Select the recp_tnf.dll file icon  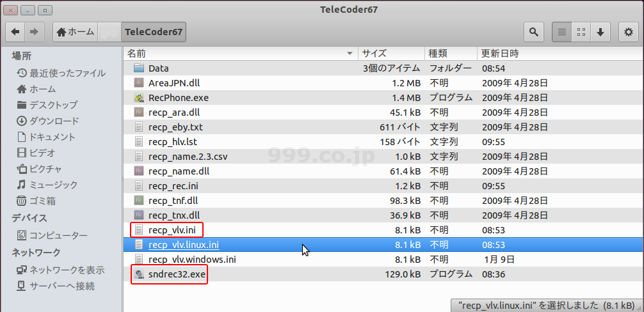139,201
